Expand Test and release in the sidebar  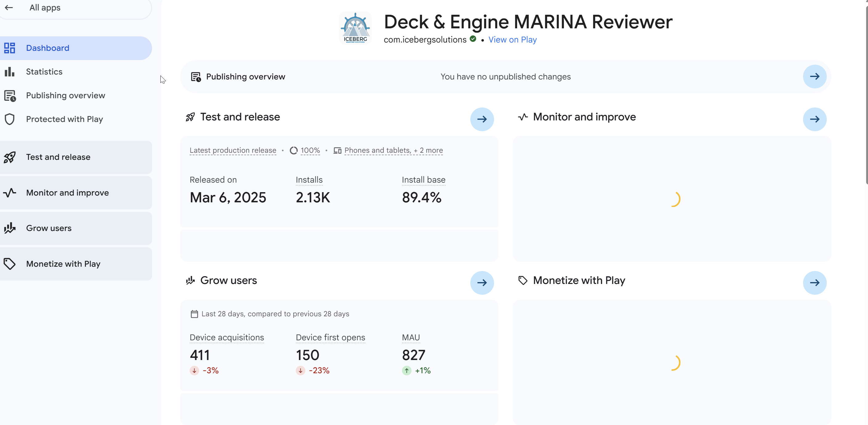(x=76, y=157)
